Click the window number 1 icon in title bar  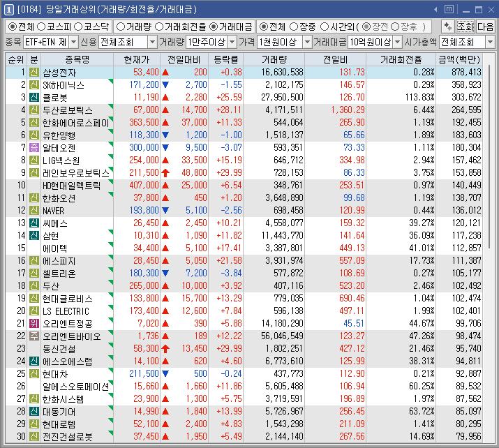click(8, 10)
